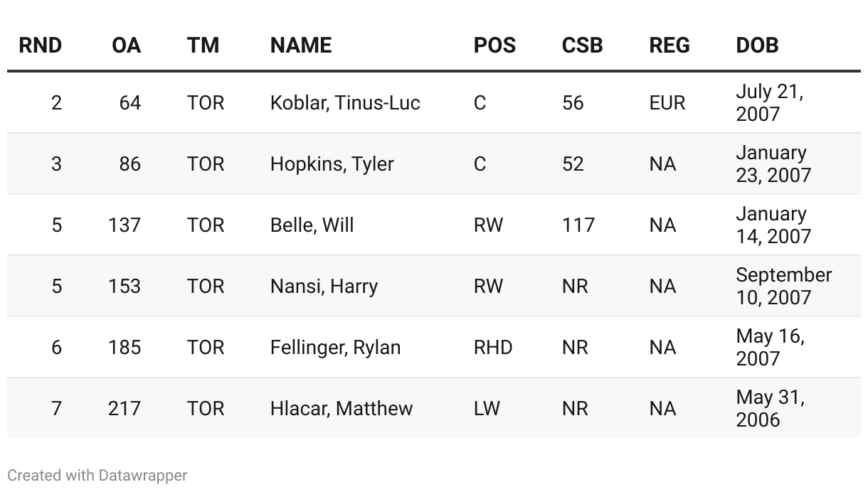Select the Koblar, Tinus-Luc name cell
The image size is (868, 492).
click(345, 103)
